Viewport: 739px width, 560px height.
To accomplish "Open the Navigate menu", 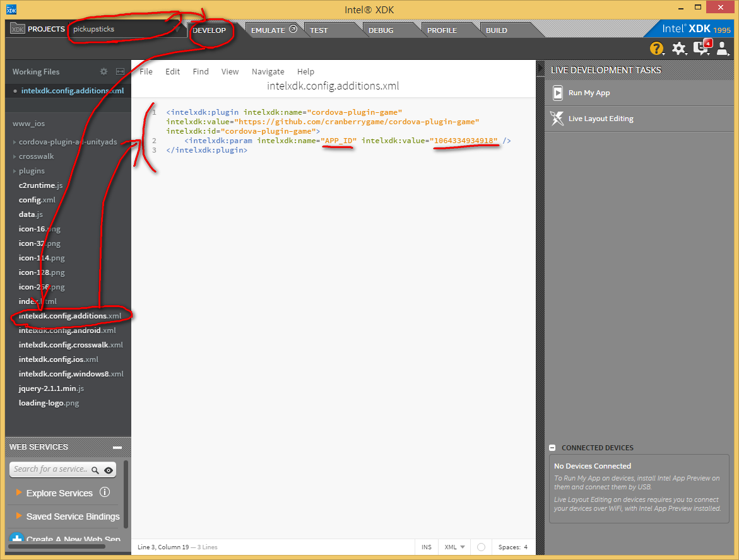I will 268,72.
